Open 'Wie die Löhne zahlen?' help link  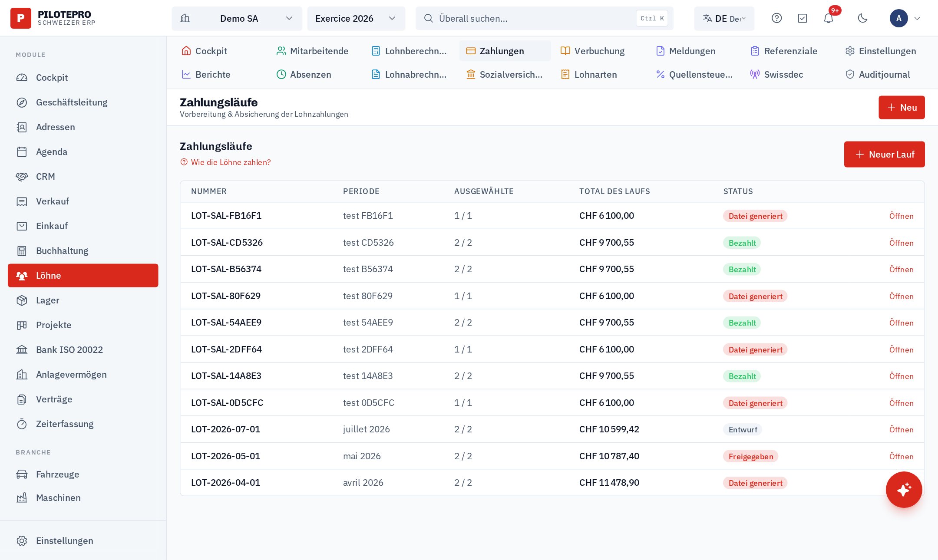(x=225, y=162)
